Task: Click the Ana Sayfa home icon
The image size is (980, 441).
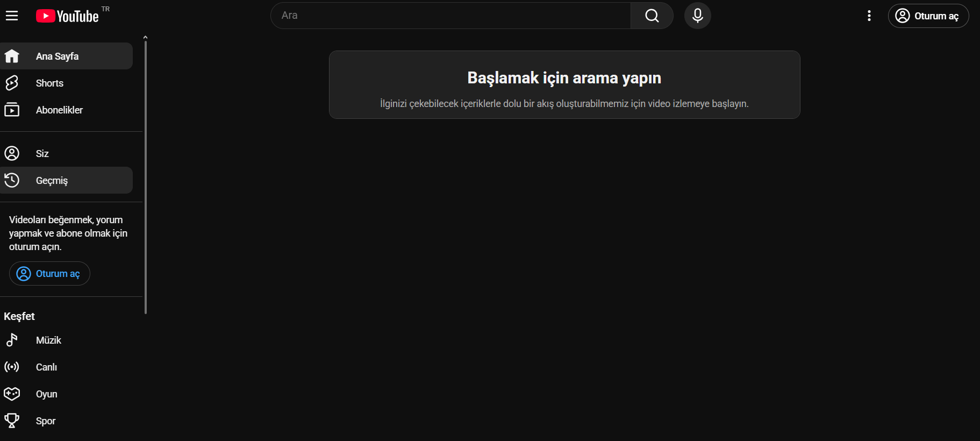Action: (12, 56)
